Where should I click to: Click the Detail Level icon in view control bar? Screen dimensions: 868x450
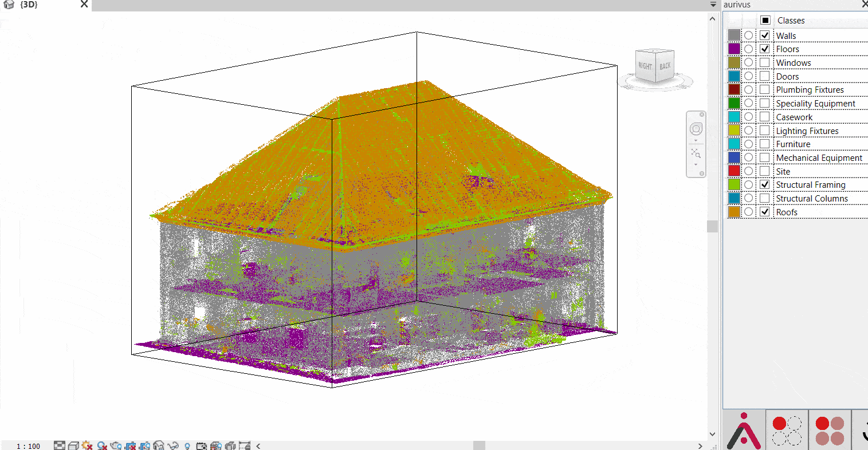coord(60,445)
